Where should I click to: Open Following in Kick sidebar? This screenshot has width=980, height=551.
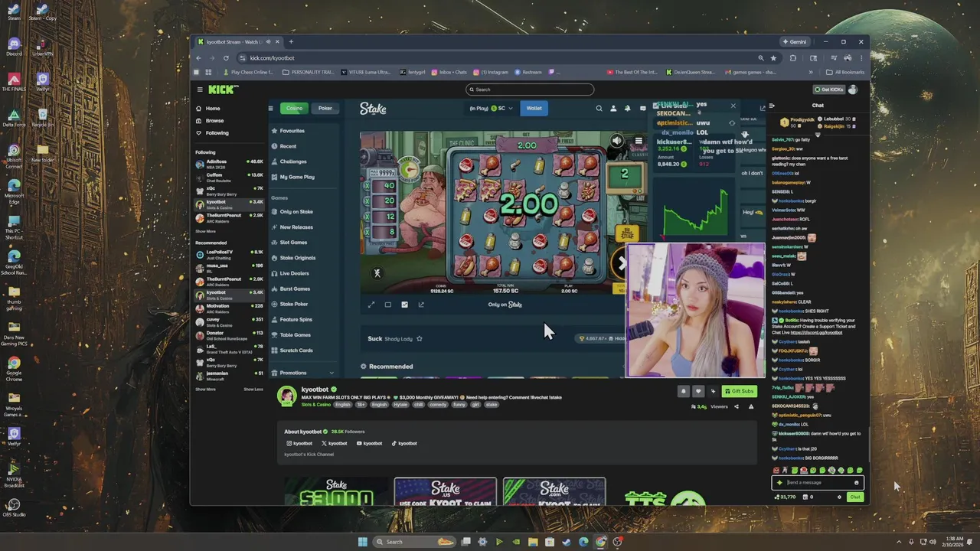tap(217, 133)
